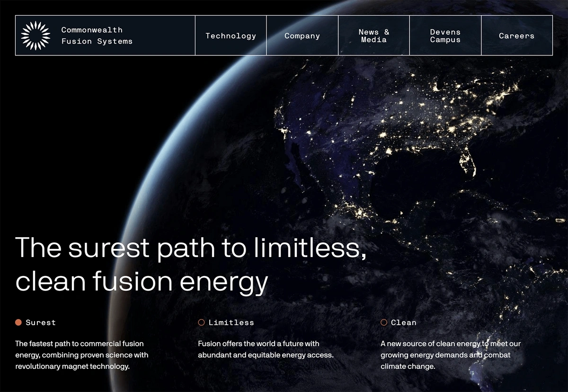Click text "Fusion offers the world a future with"

pos(259,344)
